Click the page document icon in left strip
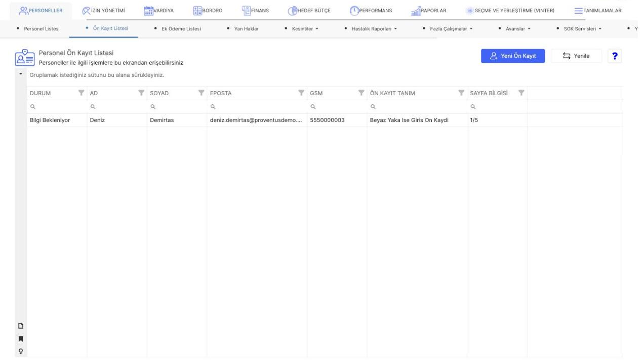Image resolution: width=644 pixels, height=362 pixels. (21, 326)
